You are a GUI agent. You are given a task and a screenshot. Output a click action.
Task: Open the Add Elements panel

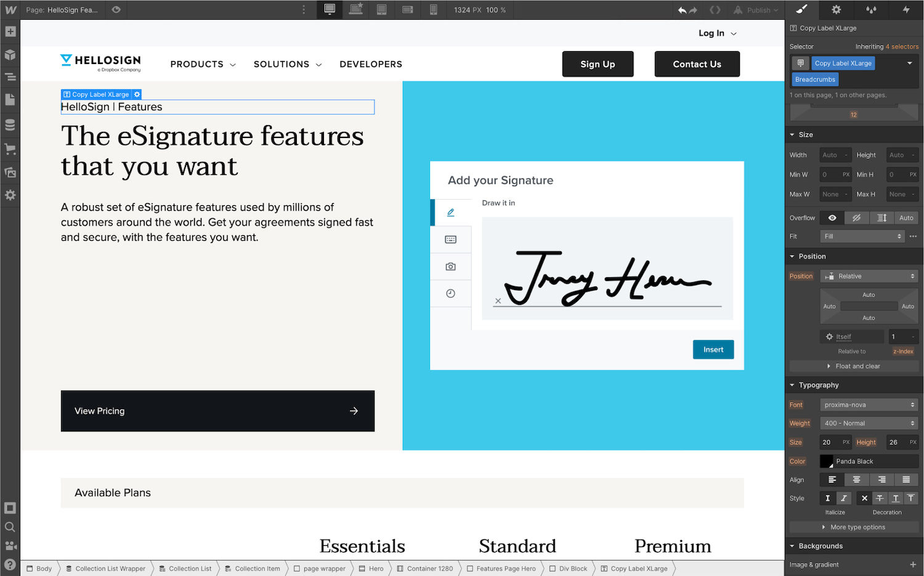(x=10, y=32)
